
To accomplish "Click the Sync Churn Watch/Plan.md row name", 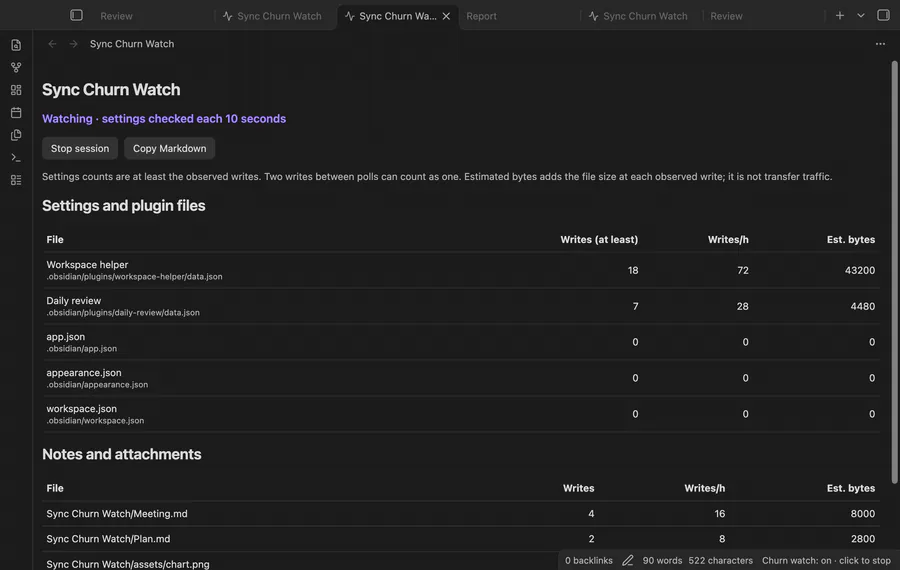I will pyautogui.click(x=108, y=539).
